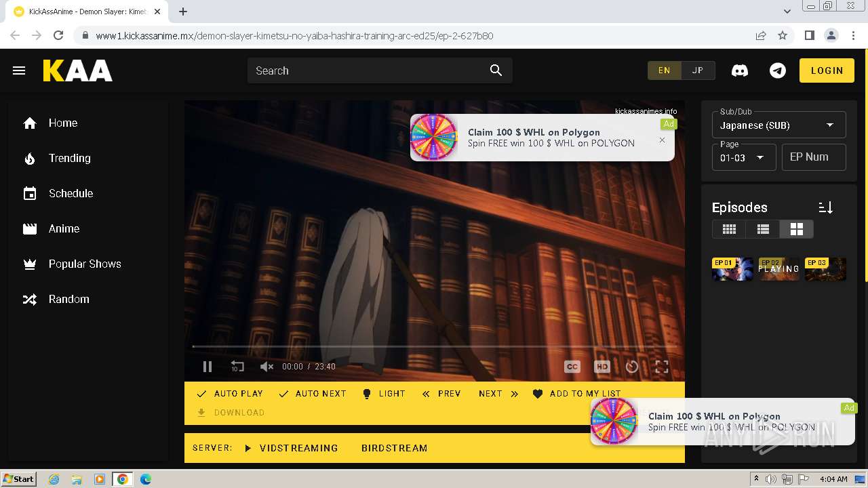Screen dimensions: 868x488
Task: Open the Trending sidebar item
Action: click(x=88, y=158)
